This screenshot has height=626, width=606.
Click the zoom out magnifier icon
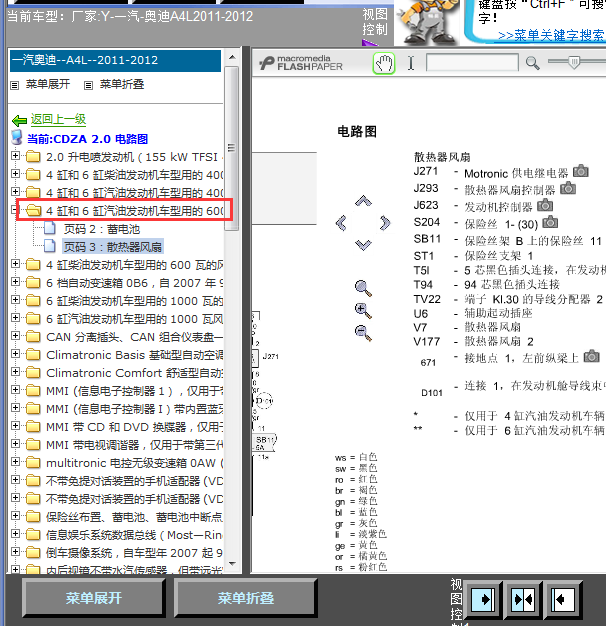click(x=363, y=333)
